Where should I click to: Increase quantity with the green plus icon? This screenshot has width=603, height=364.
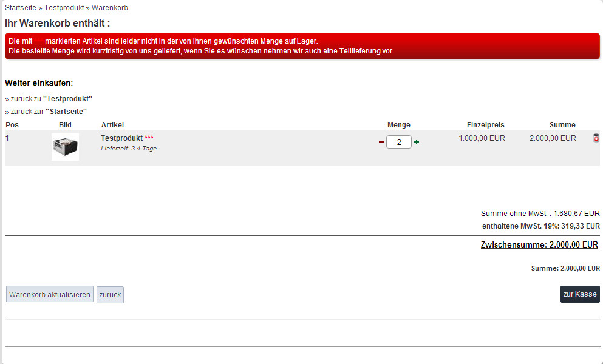click(417, 142)
